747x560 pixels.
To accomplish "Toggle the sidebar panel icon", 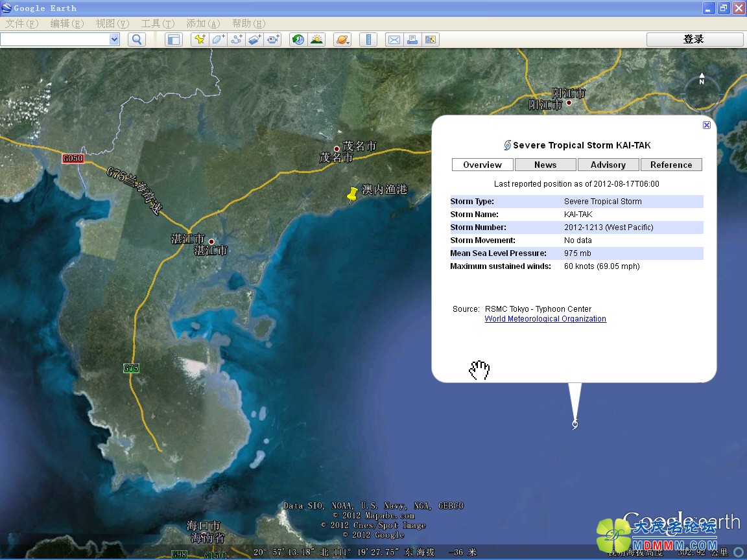I will (x=174, y=40).
